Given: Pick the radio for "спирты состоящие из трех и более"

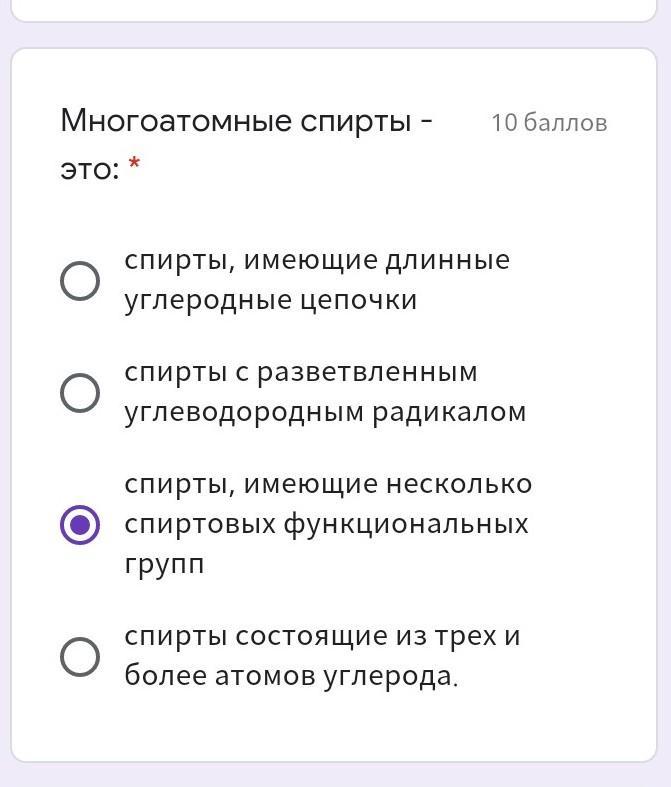Looking at the screenshot, I should point(80,657).
